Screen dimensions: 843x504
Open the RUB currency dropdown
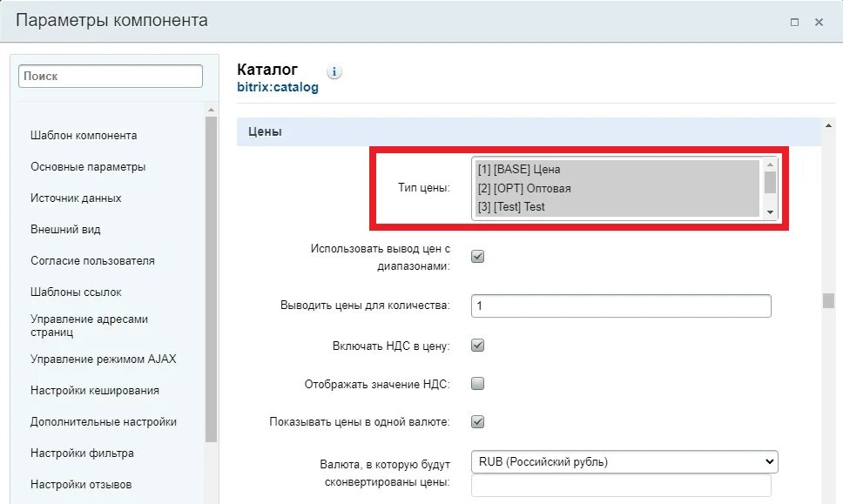pos(624,461)
